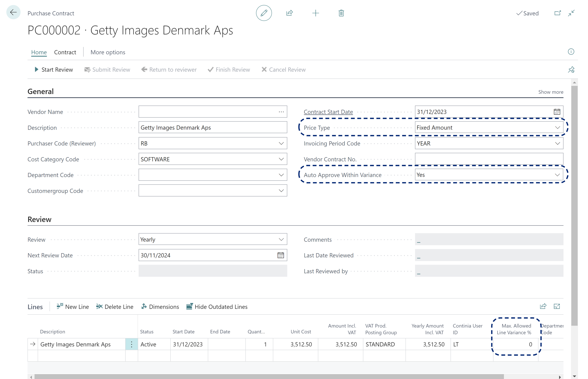Pin the action bar with the pin icon
Screen dimensions: 588x379
[x=571, y=70]
